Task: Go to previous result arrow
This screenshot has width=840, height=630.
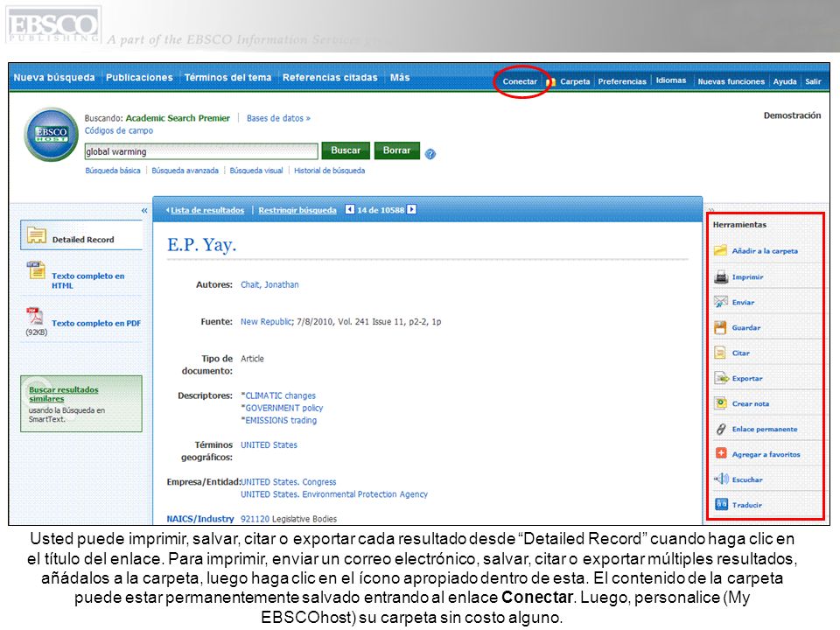Action: click(350, 209)
